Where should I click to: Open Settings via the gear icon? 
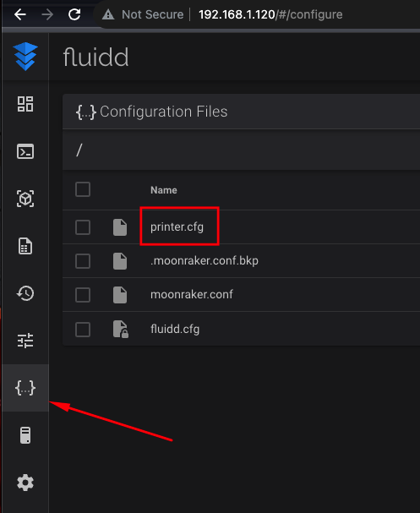tap(25, 483)
